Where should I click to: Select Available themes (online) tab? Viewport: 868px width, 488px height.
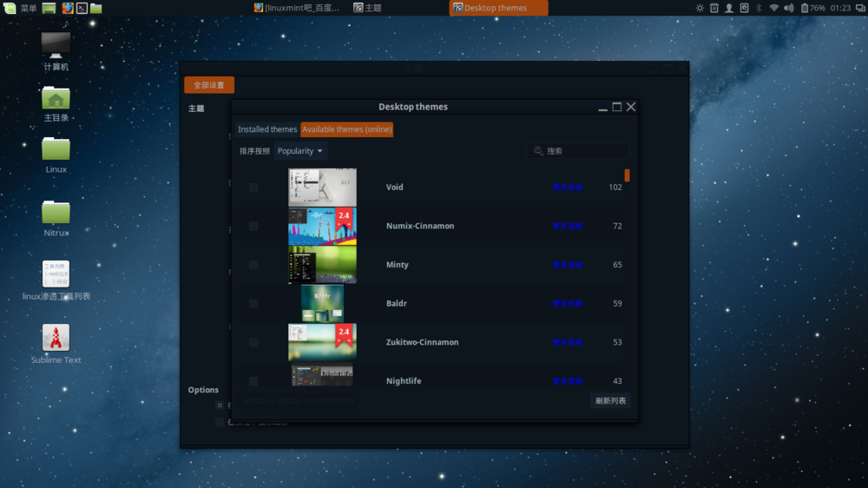(x=346, y=129)
